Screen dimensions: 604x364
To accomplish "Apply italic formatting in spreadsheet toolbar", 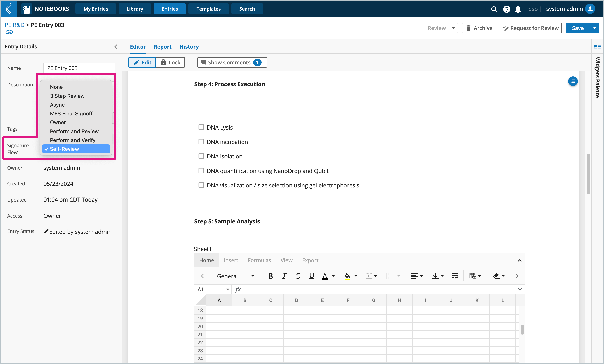I will (284, 276).
